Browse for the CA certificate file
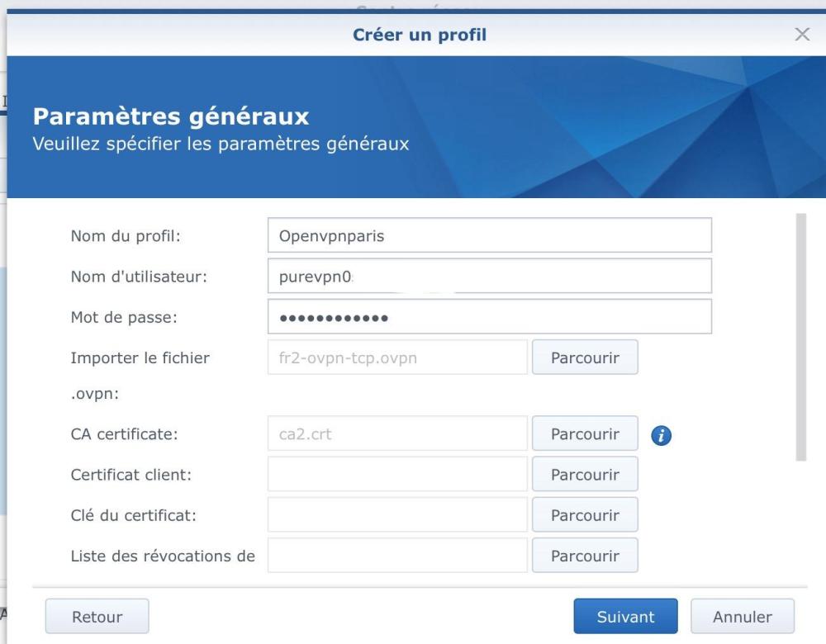The height and width of the screenshot is (644, 826). pos(585,433)
